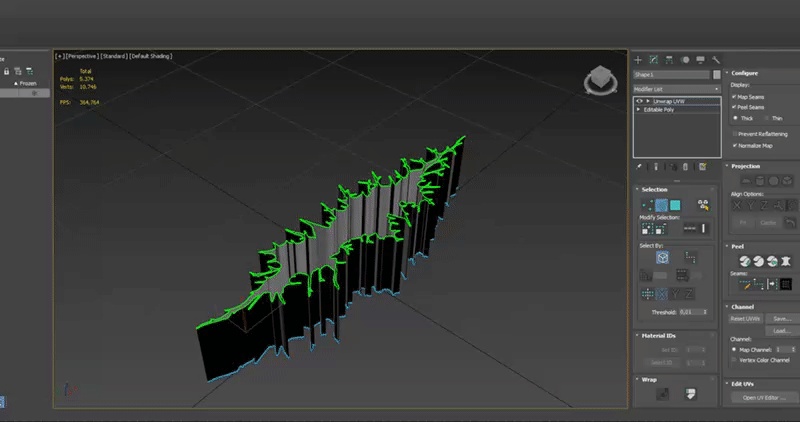Image resolution: width=800 pixels, height=422 pixels.
Task: Expand the Editable Poly stack entry
Action: click(x=638, y=109)
